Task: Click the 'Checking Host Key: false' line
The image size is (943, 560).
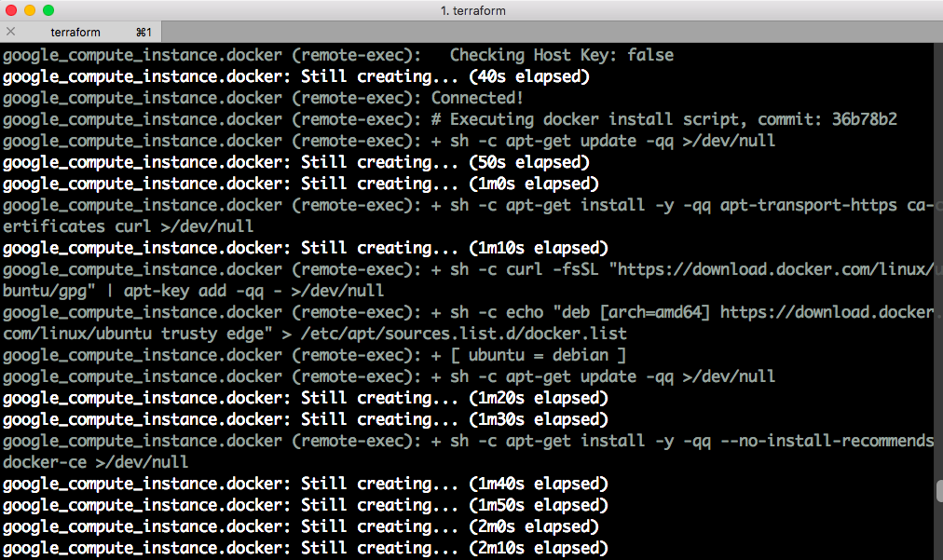Action: click(338, 55)
